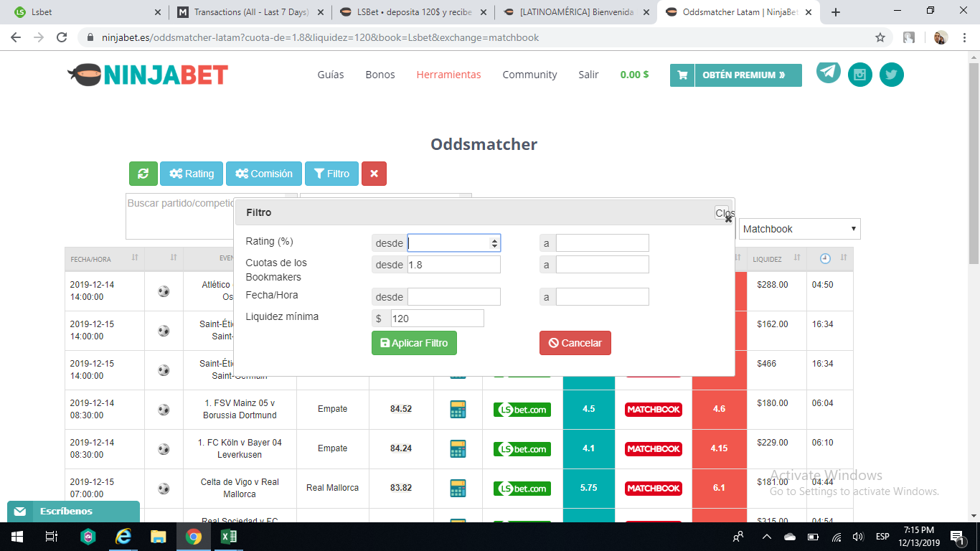Click the NinjaBet logo
The image size is (980, 551).
click(x=148, y=75)
